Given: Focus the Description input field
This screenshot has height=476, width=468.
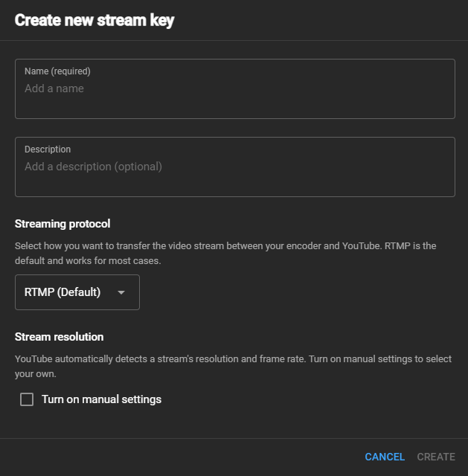Looking at the screenshot, I should [x=235, y=167].
